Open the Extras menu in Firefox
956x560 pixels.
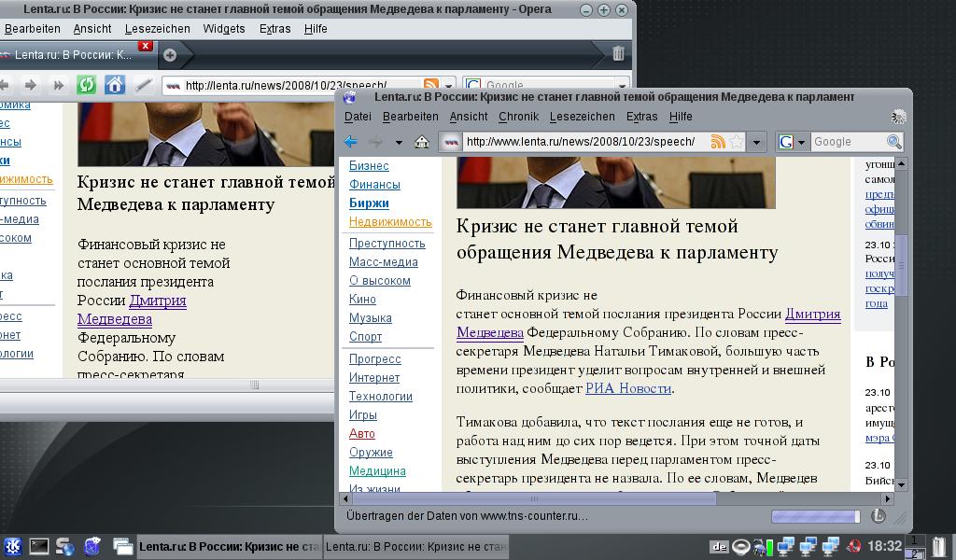point(642,117)
